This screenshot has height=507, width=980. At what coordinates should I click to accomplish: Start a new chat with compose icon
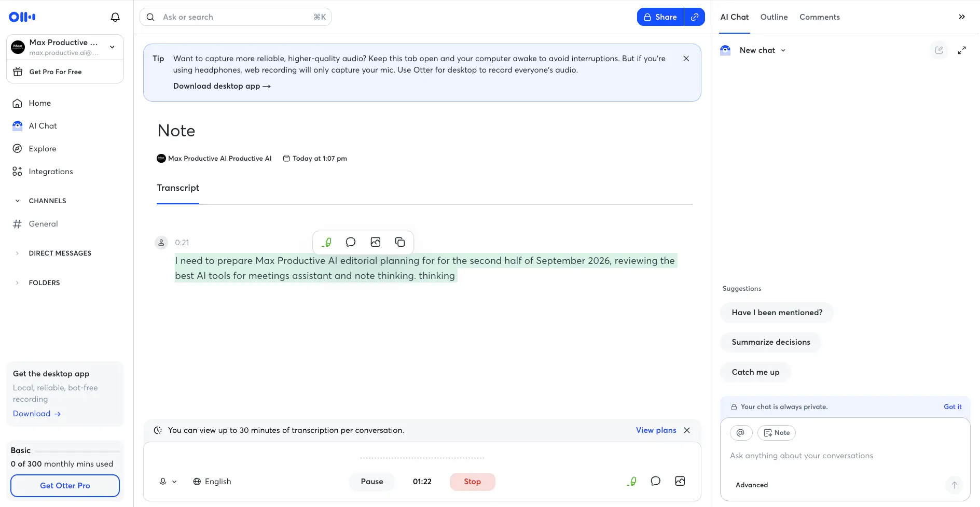pyautogui.click(x=939, y=50)
